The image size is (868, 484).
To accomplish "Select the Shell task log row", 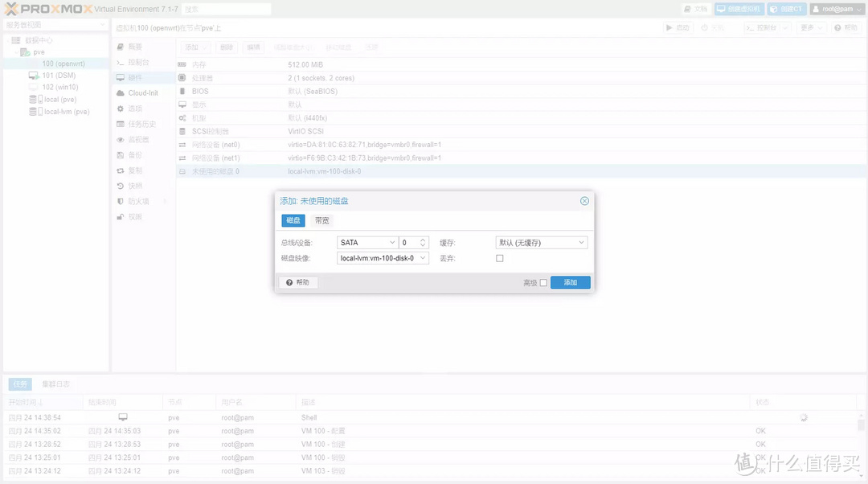I will click(432, 417).
